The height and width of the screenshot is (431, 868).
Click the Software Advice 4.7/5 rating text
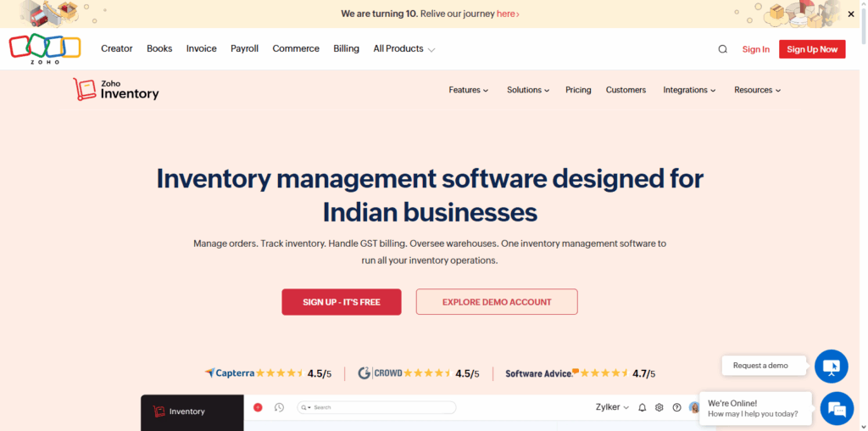pos(644,373)
